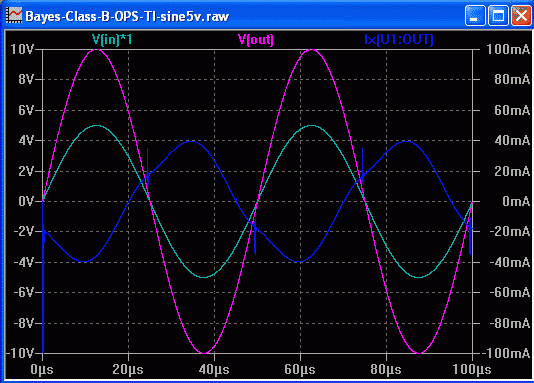Select the V(out) trace label

click(256, 40)
